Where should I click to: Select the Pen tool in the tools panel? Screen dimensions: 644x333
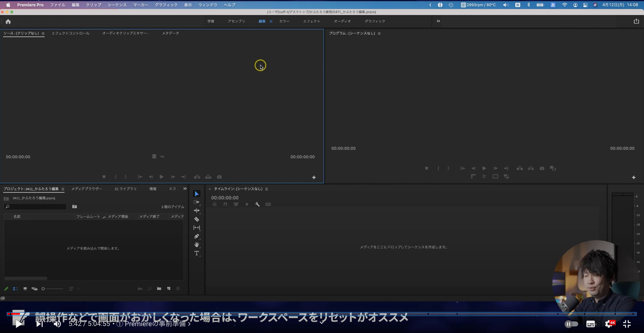[x=196, y=236]
